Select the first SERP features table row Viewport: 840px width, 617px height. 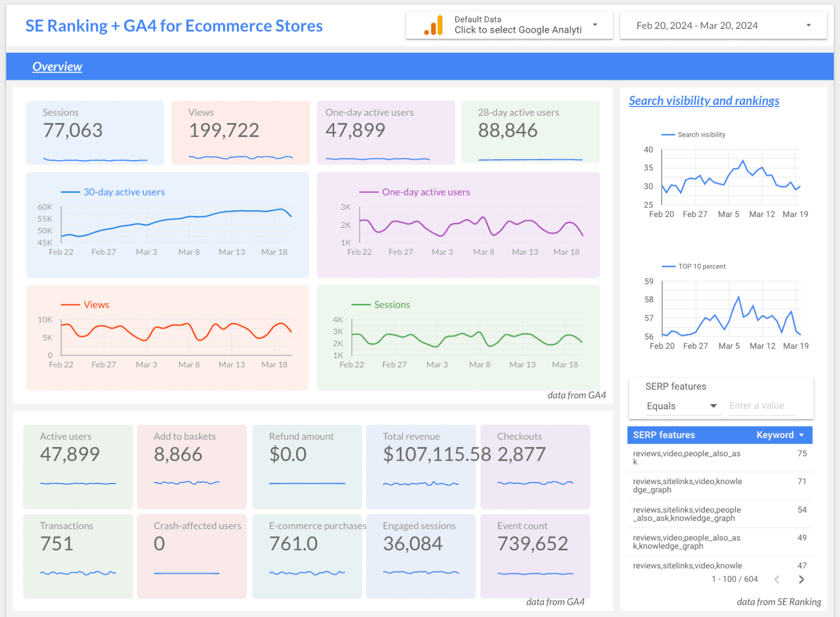(x=711, y=457)
